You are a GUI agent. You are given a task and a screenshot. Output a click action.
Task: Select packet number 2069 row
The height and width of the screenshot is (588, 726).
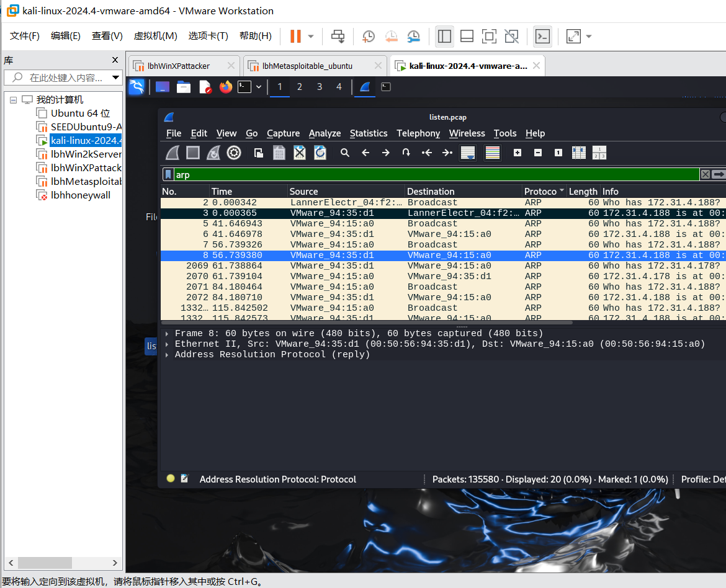(x=443, y=265)
